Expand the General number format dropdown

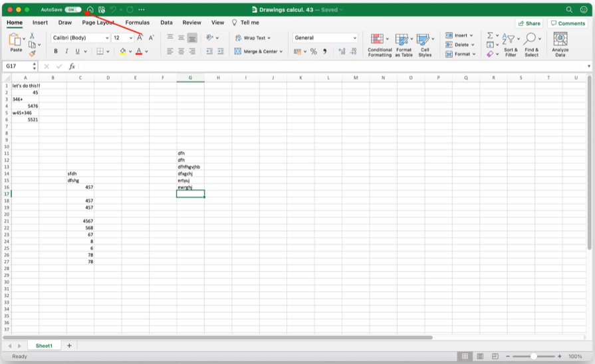click(326, 38)
